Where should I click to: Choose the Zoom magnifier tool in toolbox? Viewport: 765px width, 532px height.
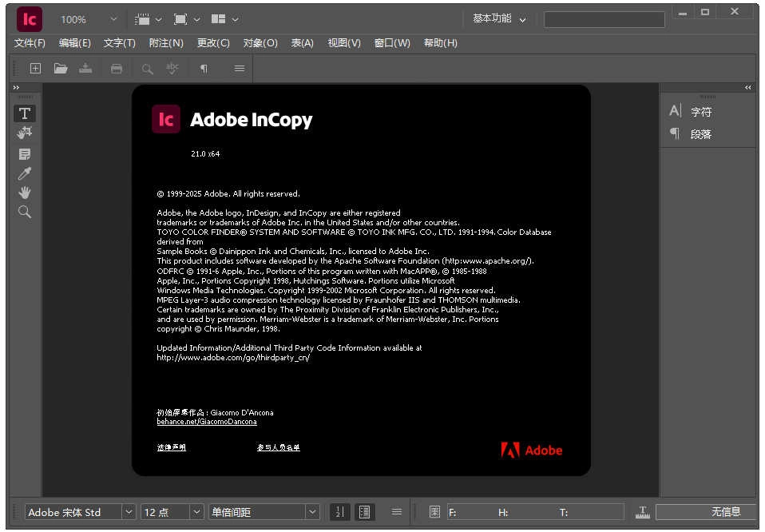[x=25, y=212]
